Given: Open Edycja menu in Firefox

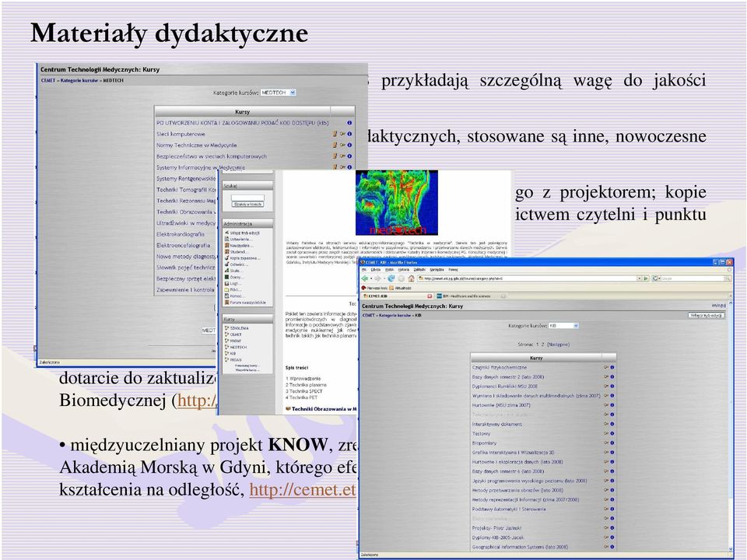Looking at the screenshot, I should click(375, 270).
